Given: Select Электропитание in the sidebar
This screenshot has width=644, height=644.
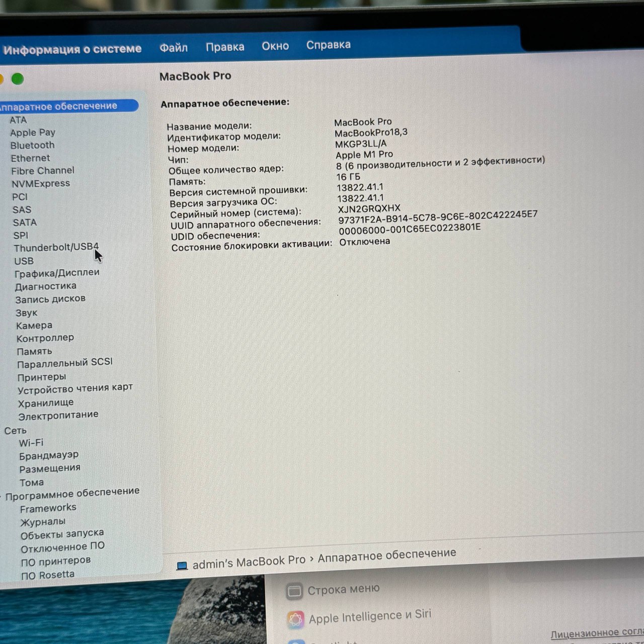Looking at the screenshot, I should click(58, 414).
